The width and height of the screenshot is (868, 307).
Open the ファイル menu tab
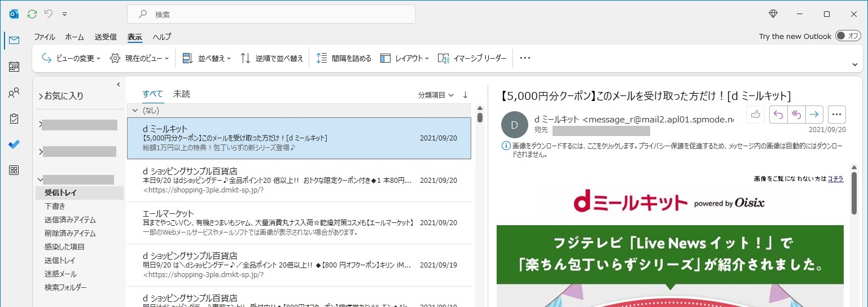coord(44,37)
